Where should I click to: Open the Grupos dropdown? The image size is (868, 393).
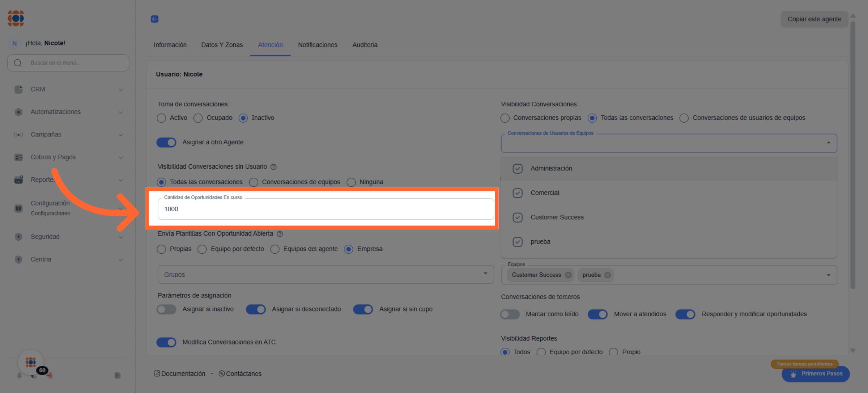325,274
